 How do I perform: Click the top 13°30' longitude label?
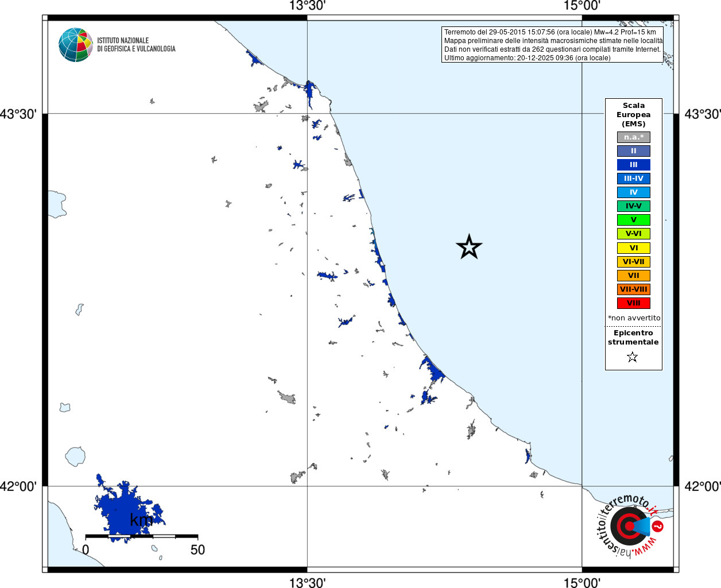(307, 6)
